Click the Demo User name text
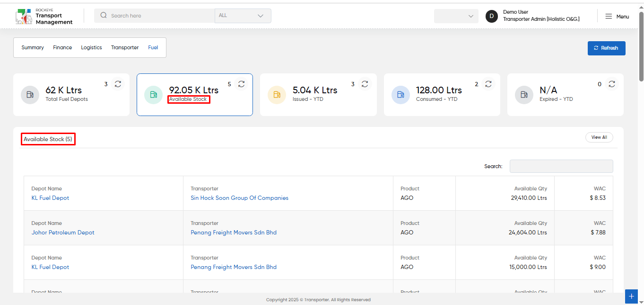This screenshot has height=305, width=644. [x=515, y=12]
